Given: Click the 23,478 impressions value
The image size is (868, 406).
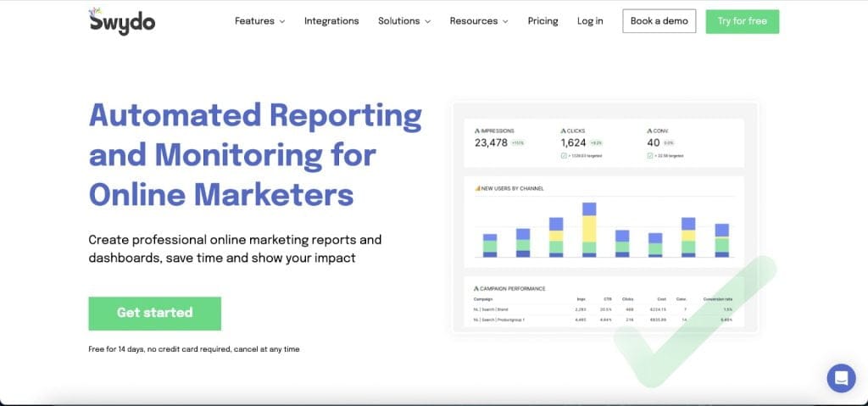Looking at the screenshot, I should coord(491,143).
